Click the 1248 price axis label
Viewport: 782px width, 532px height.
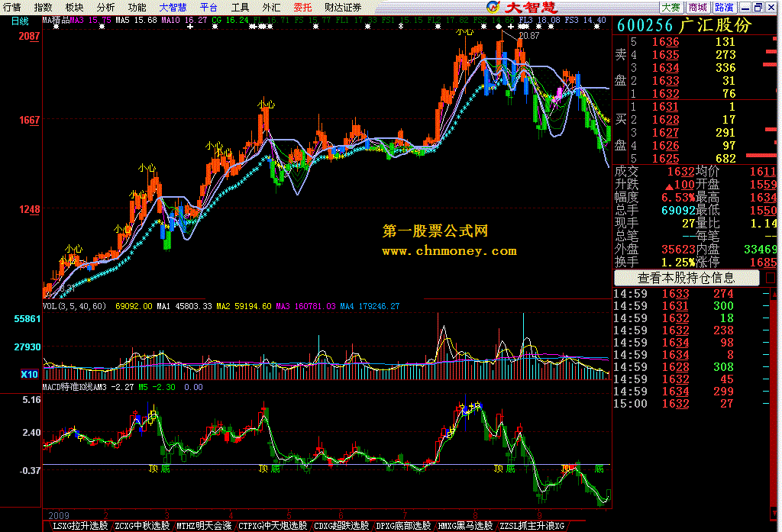(29, 209)
